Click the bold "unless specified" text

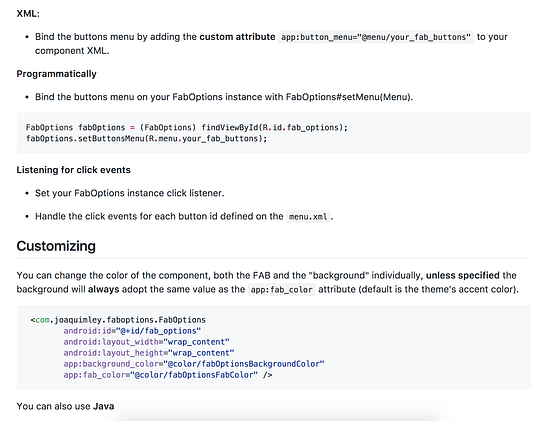click(x=463, y=275)
